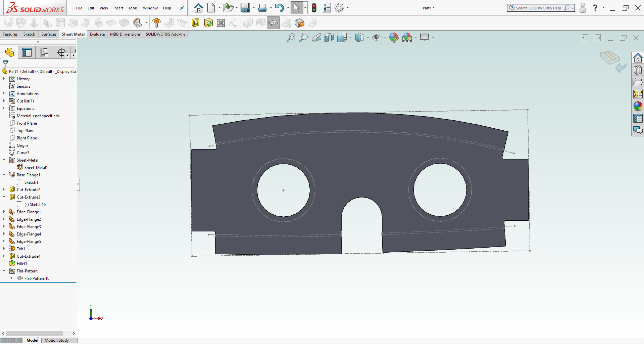Toggle the selection arrow tool
Image resolution: width=644 pixels, height=344 pixels.
[296, 8]
